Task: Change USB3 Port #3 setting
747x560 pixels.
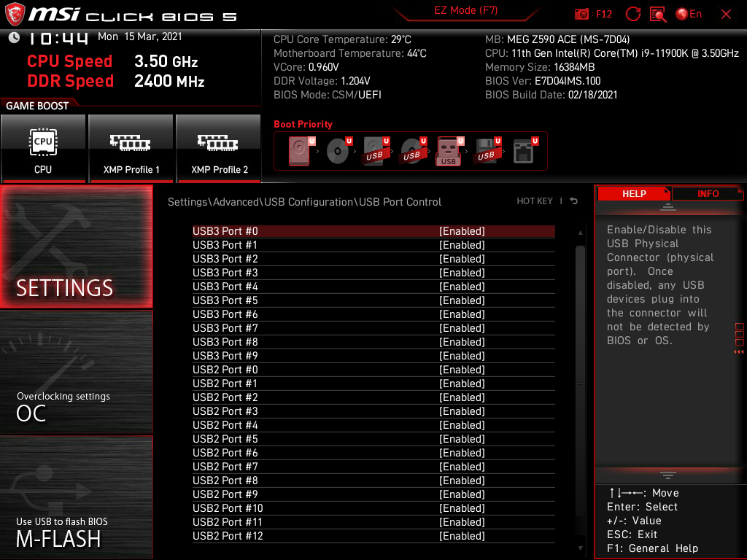Action: [x=373, y=273]
